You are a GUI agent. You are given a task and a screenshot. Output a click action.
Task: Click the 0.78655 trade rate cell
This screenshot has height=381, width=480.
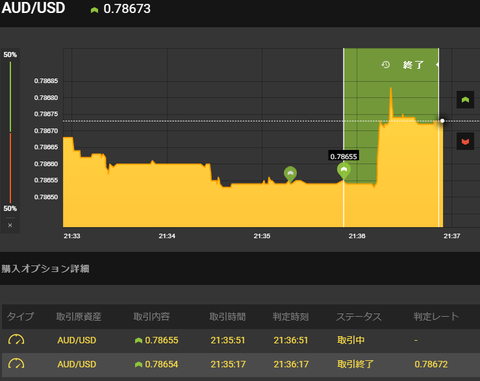coord(162,340)
